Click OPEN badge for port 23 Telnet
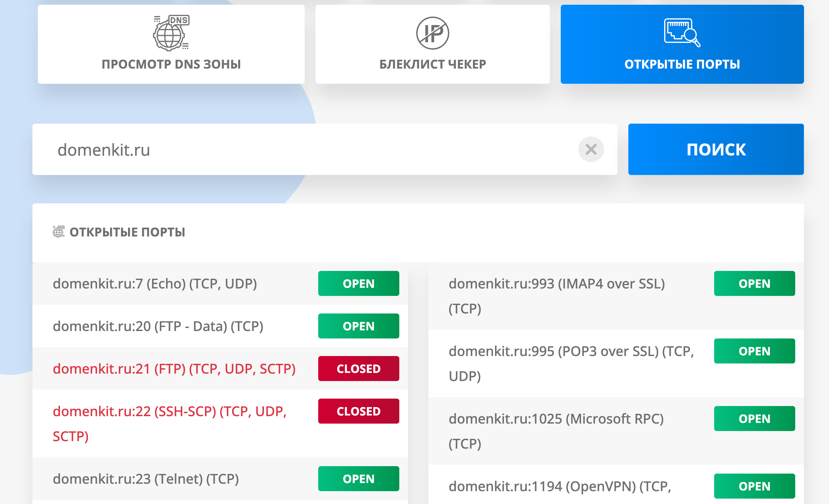The width and height of the screenshot is (829, 504). point(358,479)
